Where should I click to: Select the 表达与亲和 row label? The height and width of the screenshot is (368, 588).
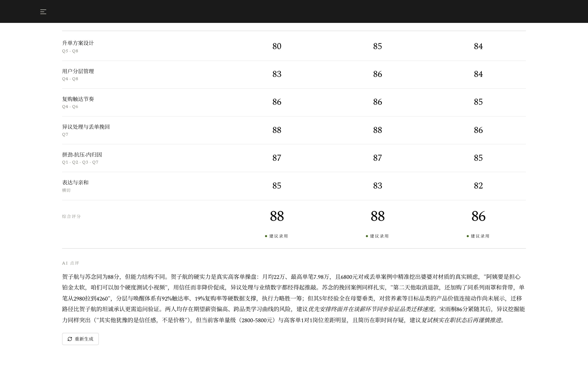pyautogui.click(x=75, y=182)
